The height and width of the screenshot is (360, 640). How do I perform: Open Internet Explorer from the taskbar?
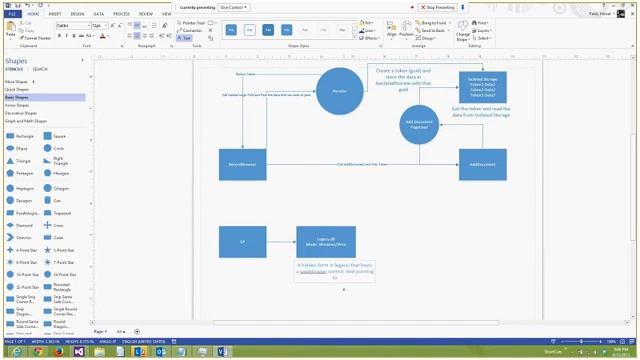pos(17,351)
